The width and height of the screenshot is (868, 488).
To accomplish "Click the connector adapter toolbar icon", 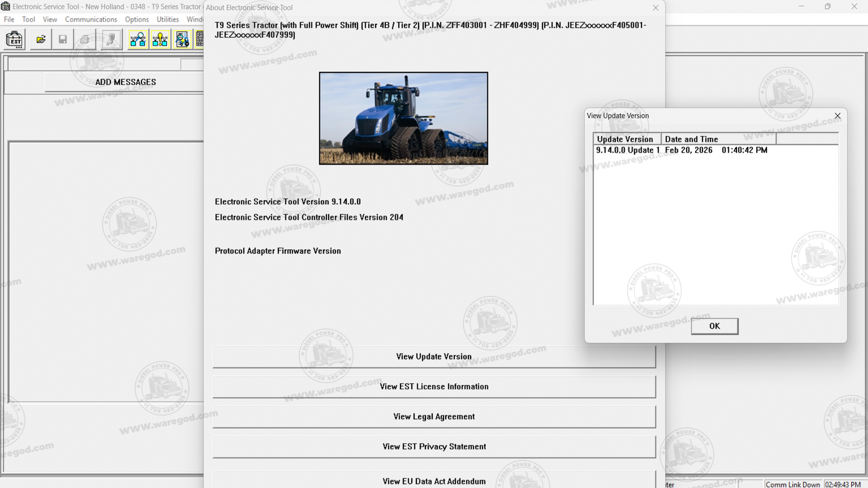I will [x=111, y=40].
